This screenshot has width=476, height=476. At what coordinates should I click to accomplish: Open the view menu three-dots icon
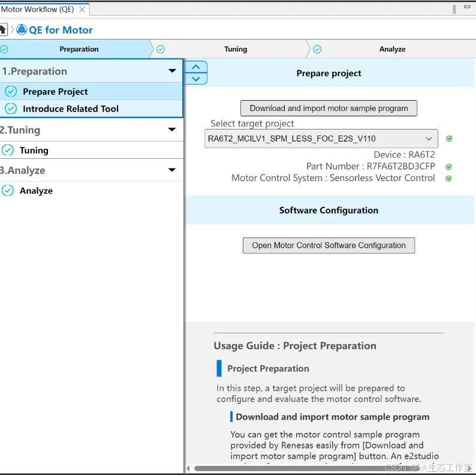pyautogui.click(x=454, y=9)
